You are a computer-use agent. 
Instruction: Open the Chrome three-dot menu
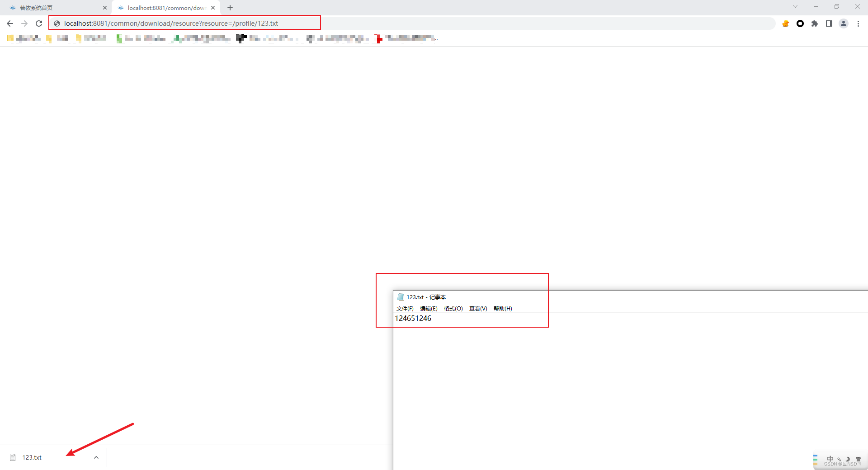point(858,23)
